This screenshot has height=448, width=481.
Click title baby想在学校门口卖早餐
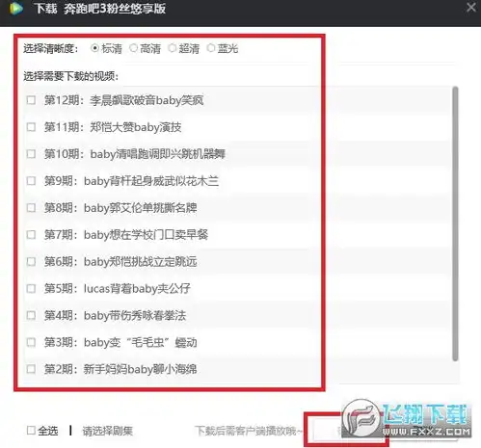pos(146,235)
